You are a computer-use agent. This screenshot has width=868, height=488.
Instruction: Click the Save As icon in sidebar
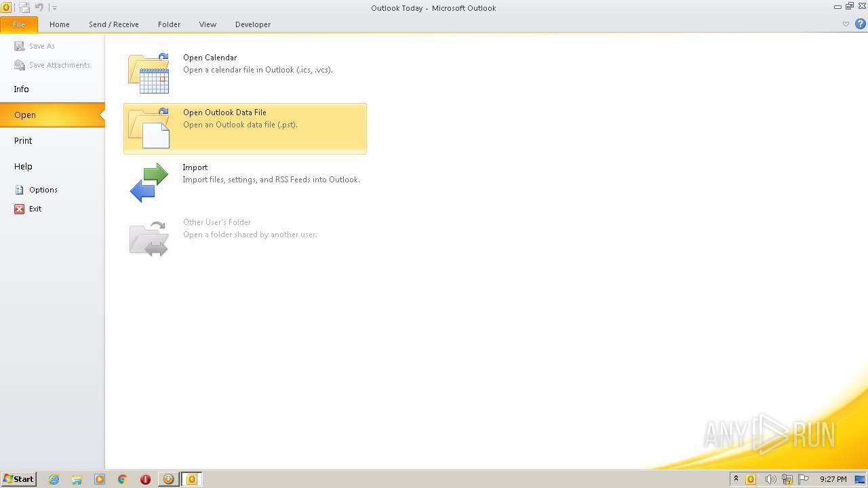pyautogui.click(x=20, y=46)
